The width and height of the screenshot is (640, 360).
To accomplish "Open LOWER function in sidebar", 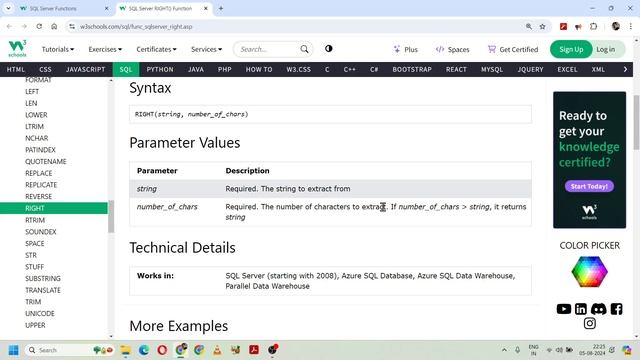I will (36, 115).
